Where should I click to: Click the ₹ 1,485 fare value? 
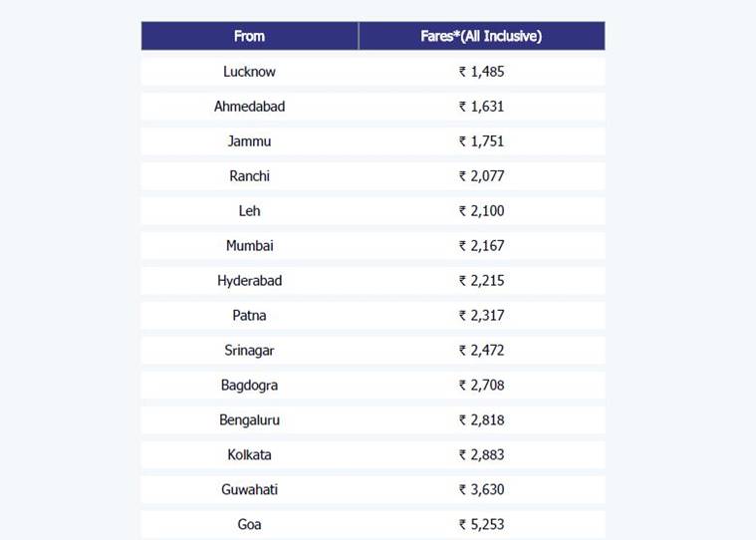point(481,72)
